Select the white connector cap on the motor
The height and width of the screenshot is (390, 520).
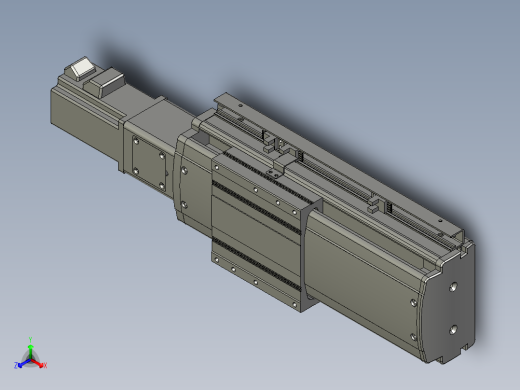(83, 68)
